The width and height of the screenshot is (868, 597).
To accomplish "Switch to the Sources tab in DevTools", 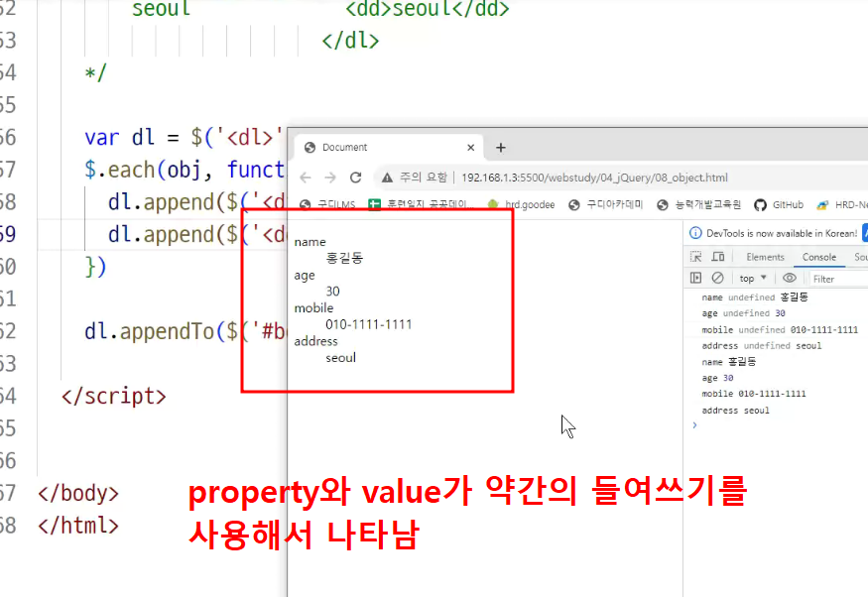I will 860,257.
